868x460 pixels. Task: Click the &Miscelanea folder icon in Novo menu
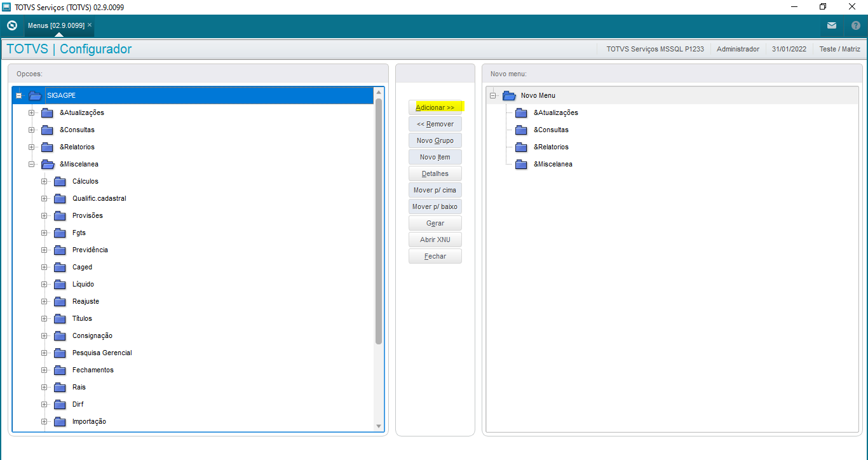pyautogui.click(x=522, y=164)
